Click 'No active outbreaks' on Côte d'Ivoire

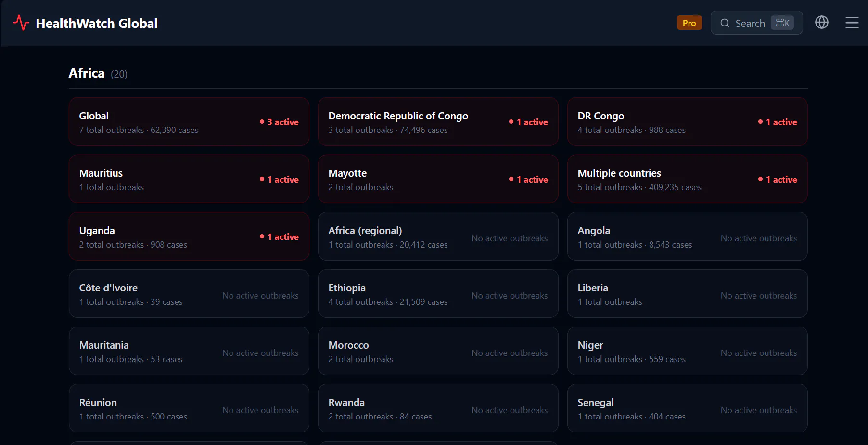260,296
